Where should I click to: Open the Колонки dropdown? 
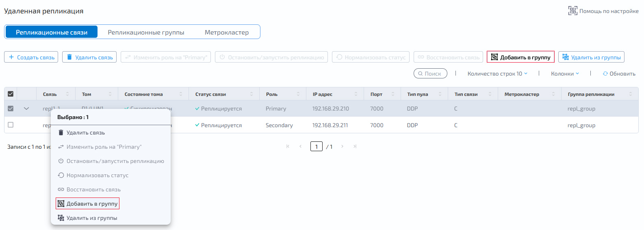pyautogui.click(x=565, y=74)
